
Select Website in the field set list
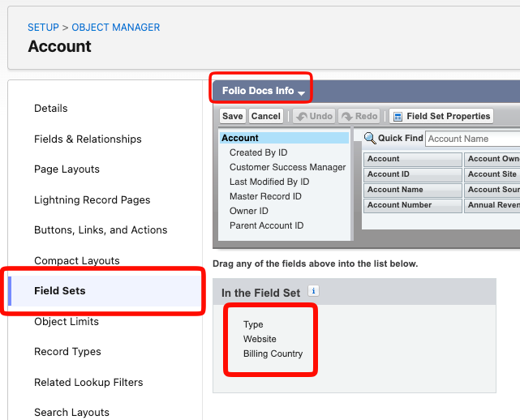tap(260, 339)
